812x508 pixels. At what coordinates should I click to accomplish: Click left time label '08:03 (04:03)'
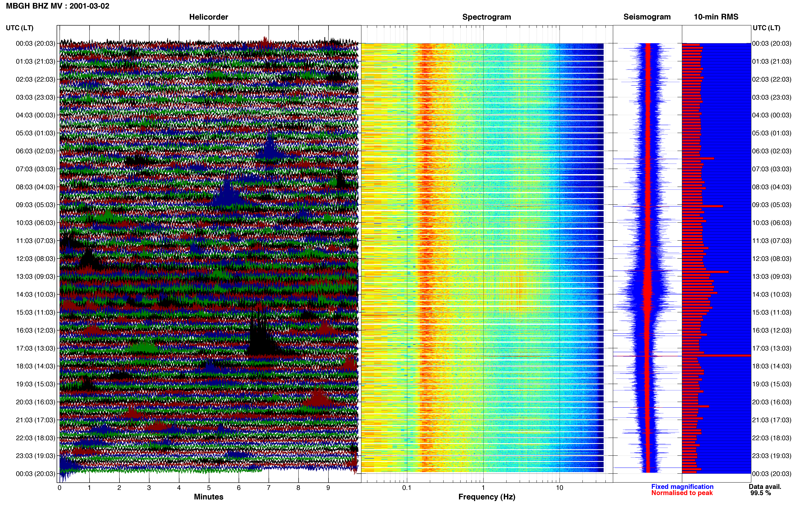coord(35,187)
